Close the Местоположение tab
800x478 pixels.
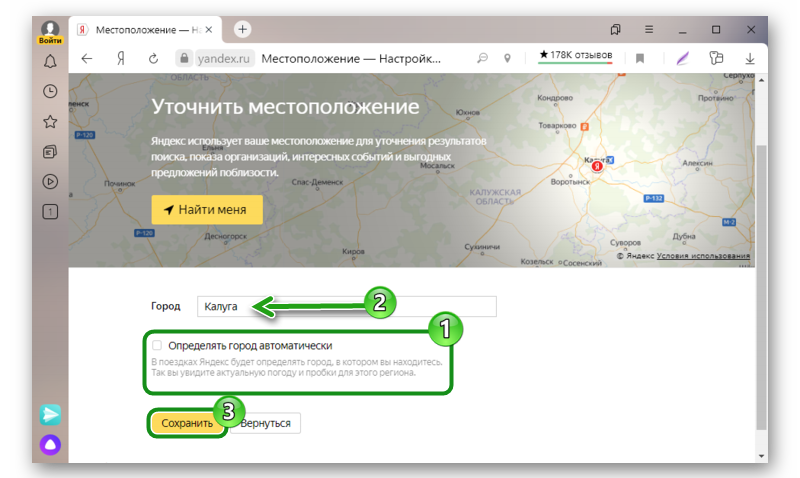point(209,30)
